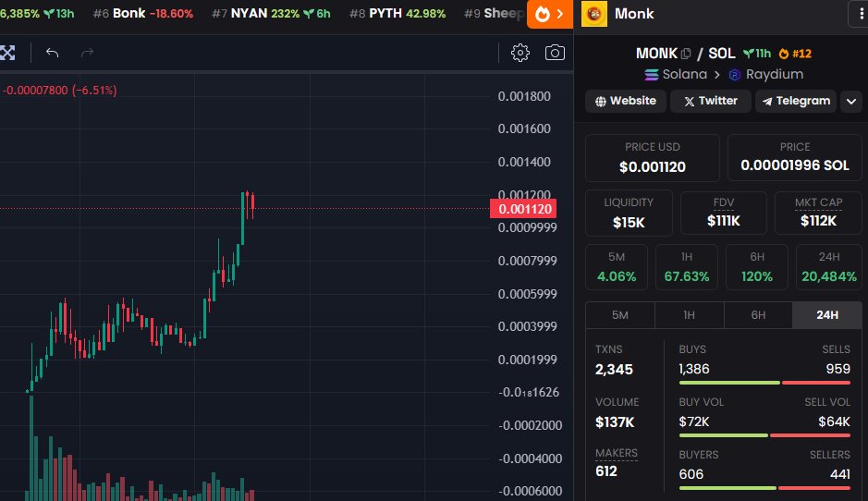Click the 0.001800 price axis label
Viewport: 868px width, 501px height.
tap(524, 96)
